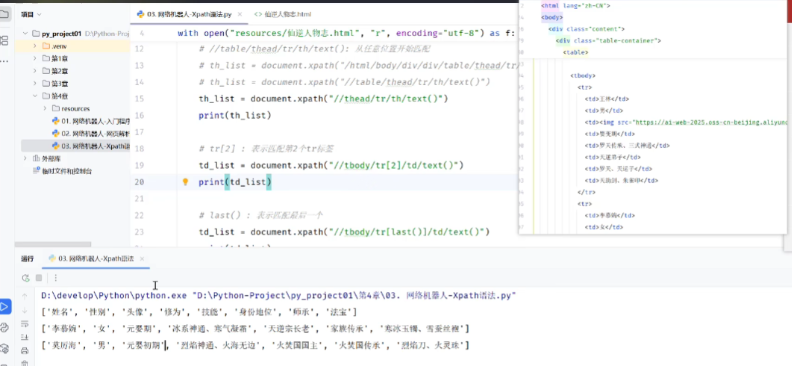Open the 项目 view dropdown
The image size is (792, 367).
click(x=31, y=15)
